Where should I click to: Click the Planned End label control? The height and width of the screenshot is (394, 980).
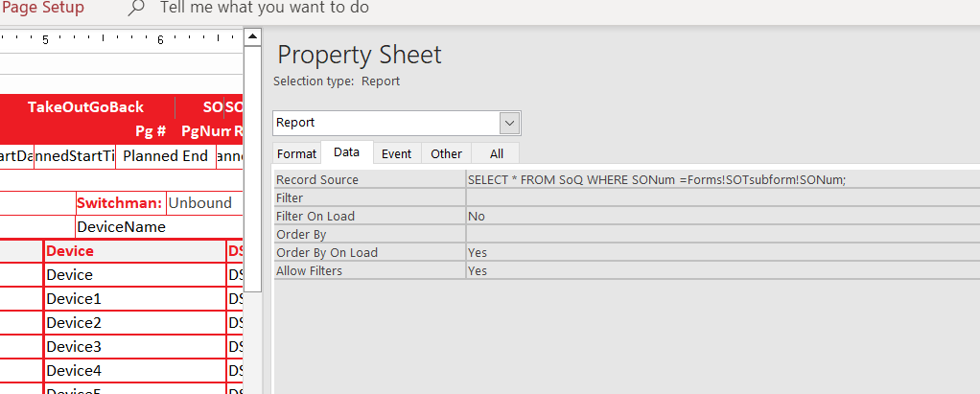pos(165,156)
